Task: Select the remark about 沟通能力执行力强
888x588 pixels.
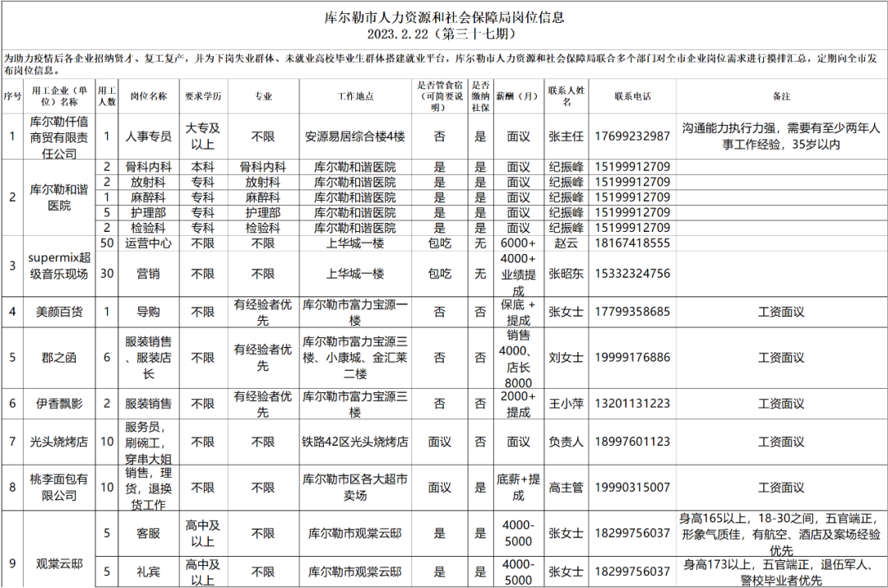Action: pos(781,137)
